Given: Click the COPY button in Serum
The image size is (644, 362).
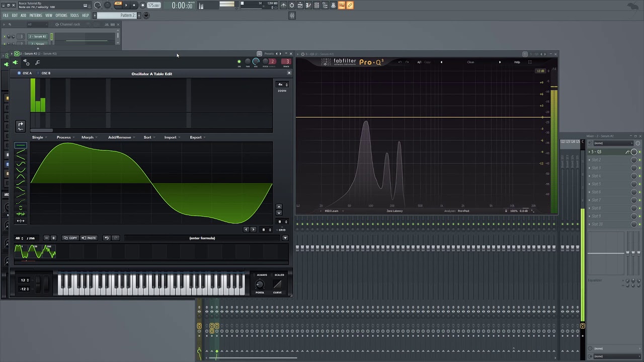Looking at the screenshot, I should pos(70,238).
